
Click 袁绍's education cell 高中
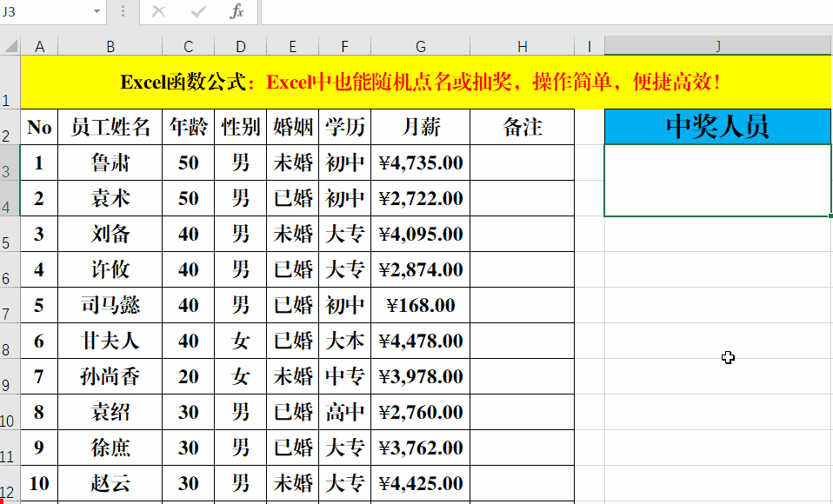(x=344, y=412)
